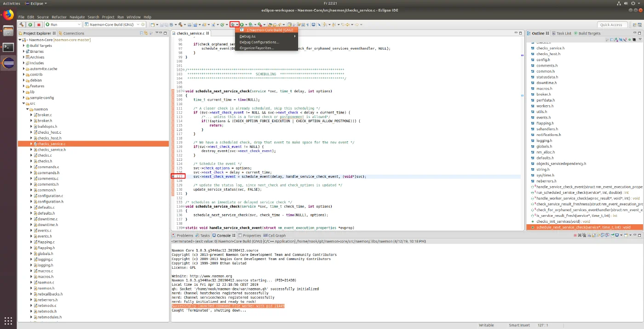Click breakpoint marker at line 127
Image resolution: width=644 pixels, height=329 pixels.
coord(173,176)
